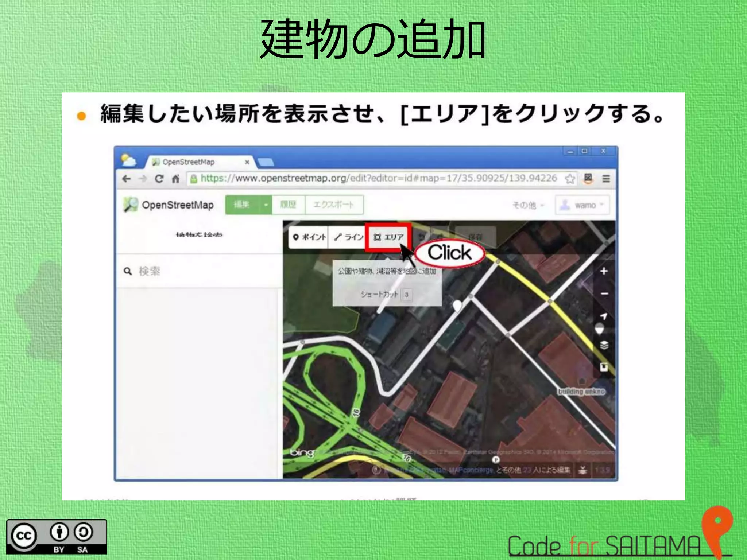
Task: Click the save button in the map toolbar
Action: [x=475, y=237]
